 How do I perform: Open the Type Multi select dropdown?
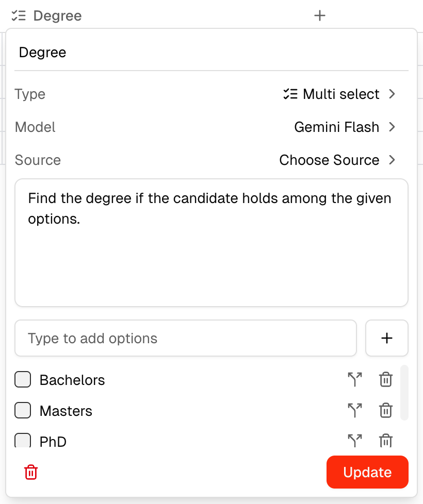point(339,94)
